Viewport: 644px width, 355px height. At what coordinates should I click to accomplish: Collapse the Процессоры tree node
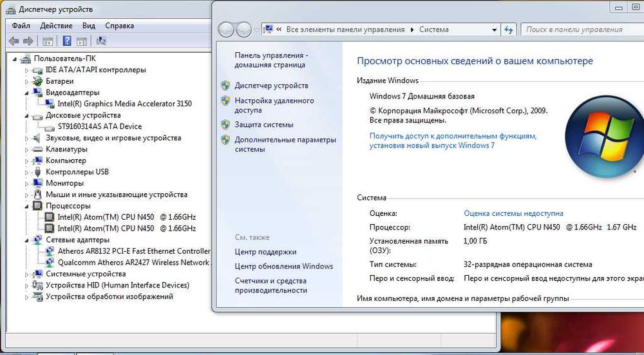click(27, 206)
